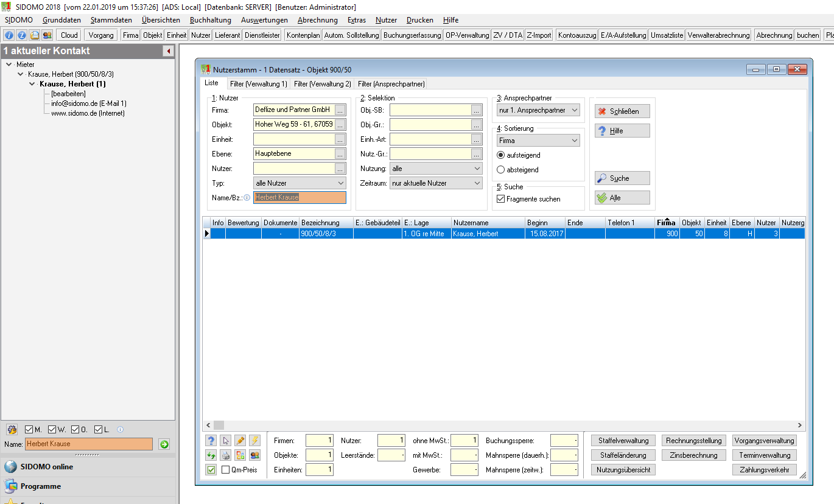Collapse the contact panel with the arrow button
The image size is (834, 504).
click(x=168, y=51)
